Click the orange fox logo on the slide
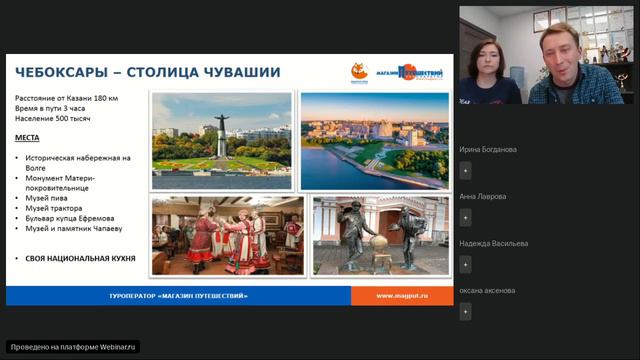The width and height of the screenshot is (640, 360). pyautogui.click(x=360, y=73)
